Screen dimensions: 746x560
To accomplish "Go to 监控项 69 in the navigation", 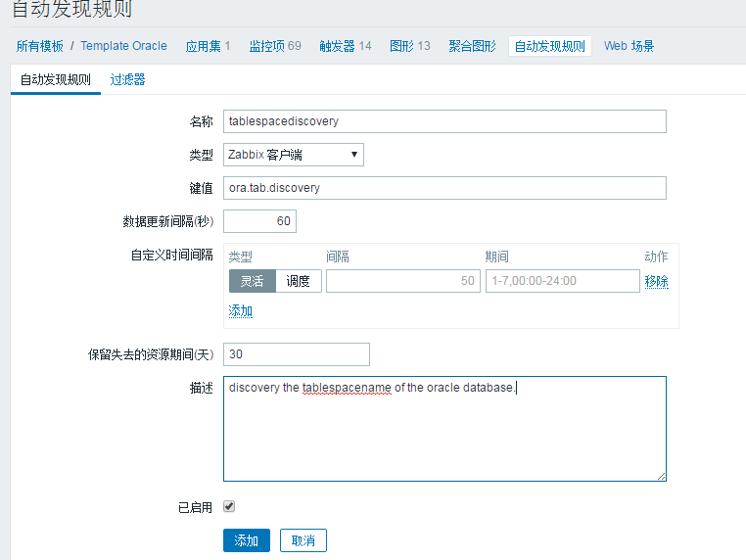I will [x=275, y=46].
